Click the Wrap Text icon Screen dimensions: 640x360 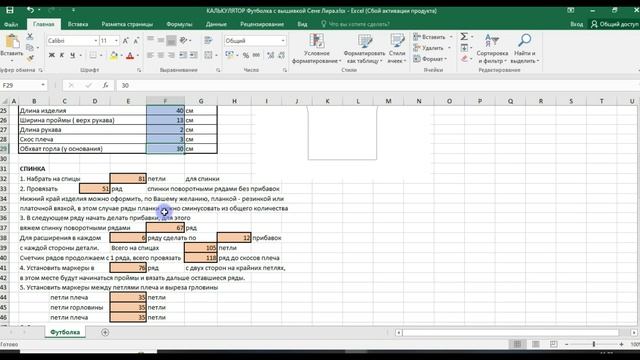(x=208, y=40)
